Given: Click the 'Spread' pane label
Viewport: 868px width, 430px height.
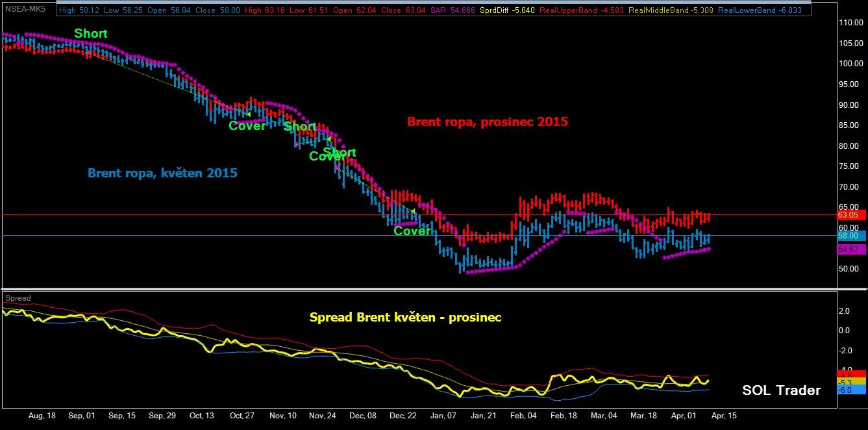Looking at the screenshot, I should (x=18, y=298).
